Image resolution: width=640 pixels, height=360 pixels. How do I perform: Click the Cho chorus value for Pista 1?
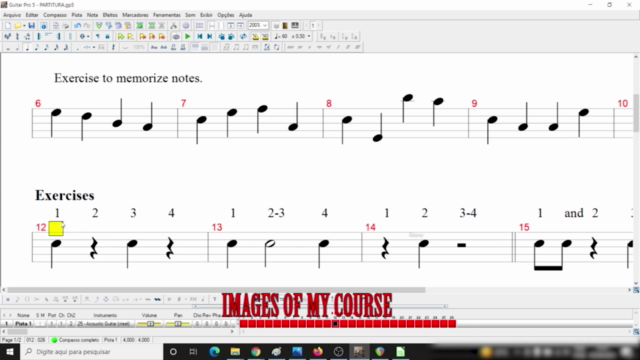pos(197,324)
